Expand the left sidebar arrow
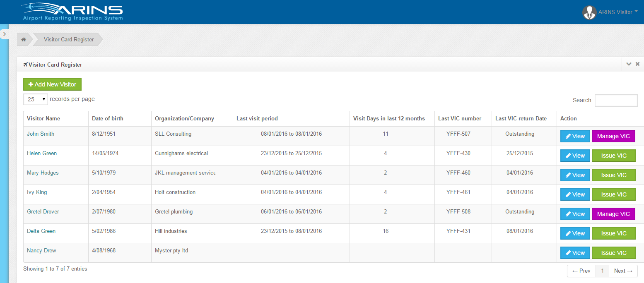This screenshot has width=644, height=283. click(x=4, y=34)
